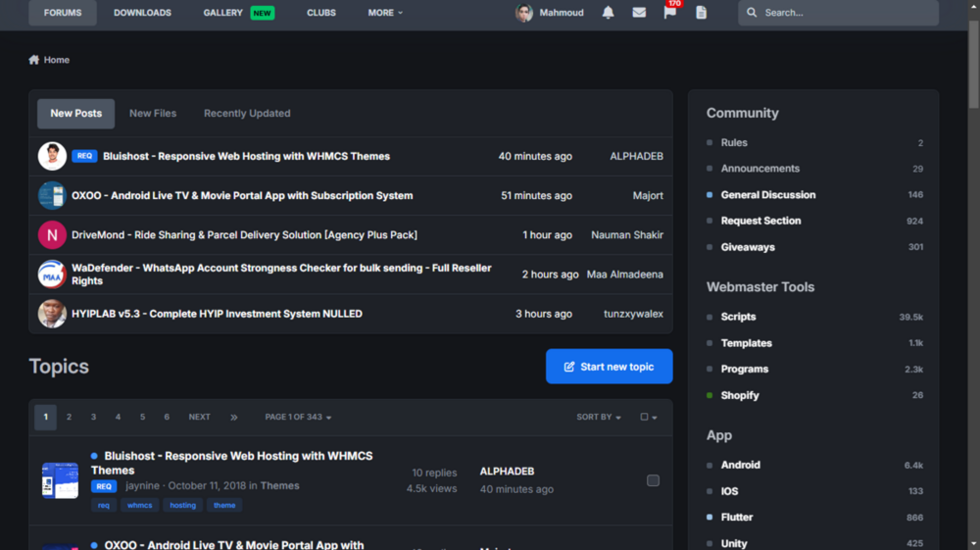Click the page vertical scrollbar thumb

click(x=974, y=65)
